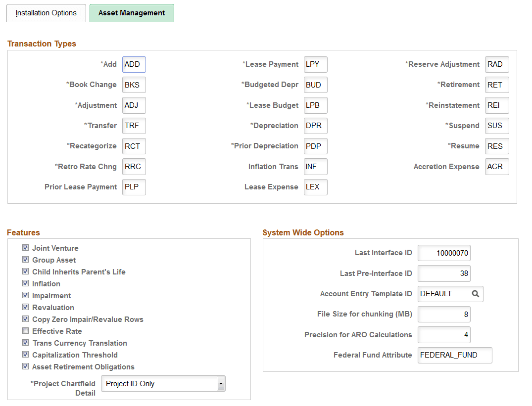Switch to the Installation Options tab
532x406 pixels.
click(46, 13)
